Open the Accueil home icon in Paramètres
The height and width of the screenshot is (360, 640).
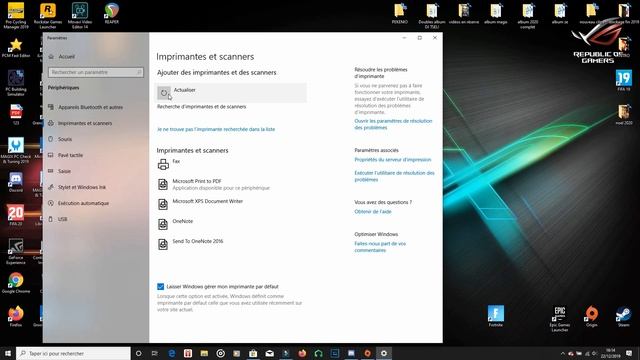click(51, 56)
